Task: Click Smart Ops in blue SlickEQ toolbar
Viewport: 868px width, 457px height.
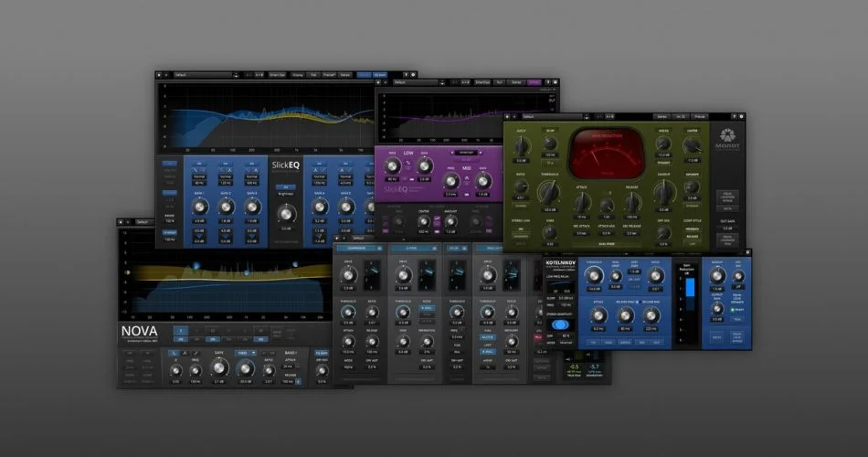Action: (x=278, y=75)
